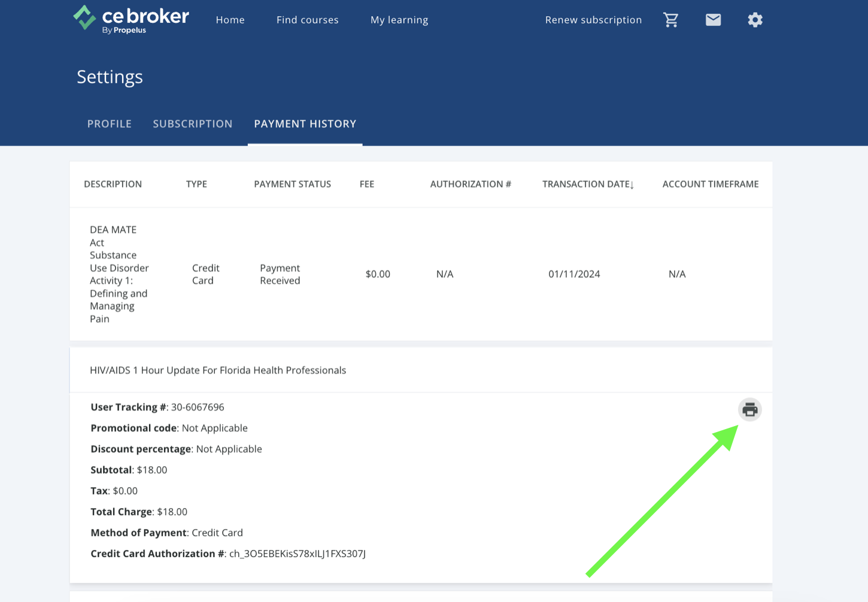Image resolution: width=868 pixels, height=602 pixels.
Task: Click Renew subscription
Action: click(593, 19)
